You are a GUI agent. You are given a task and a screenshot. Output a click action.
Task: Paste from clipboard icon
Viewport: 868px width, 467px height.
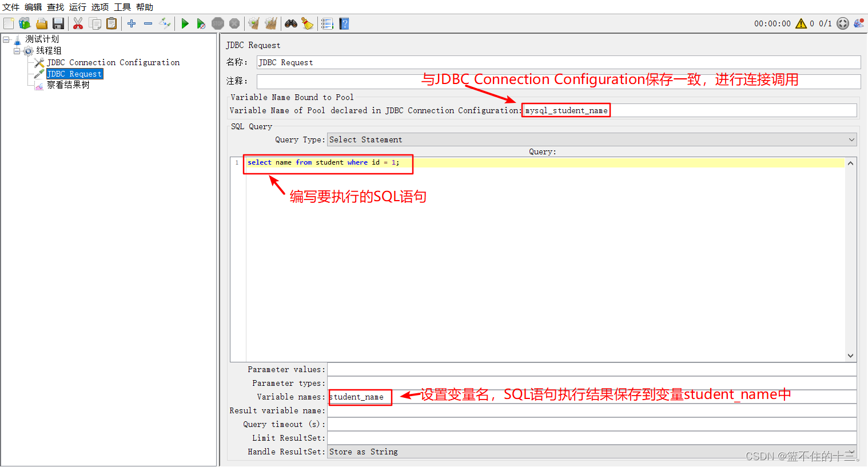(x=112, y=23)
